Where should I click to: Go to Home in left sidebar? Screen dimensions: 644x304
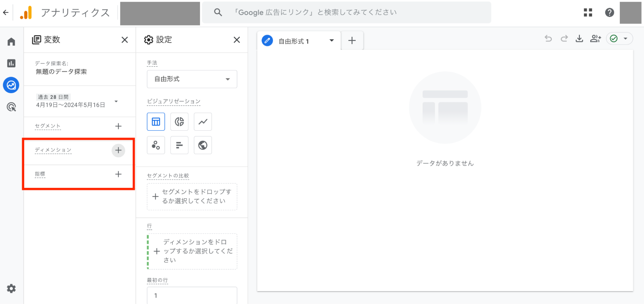point(11,42)
